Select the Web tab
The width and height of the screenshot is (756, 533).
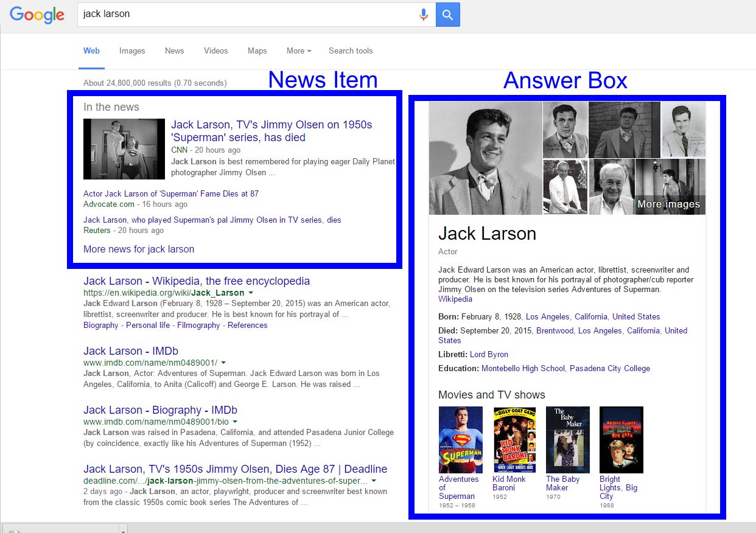coord(92,51)
